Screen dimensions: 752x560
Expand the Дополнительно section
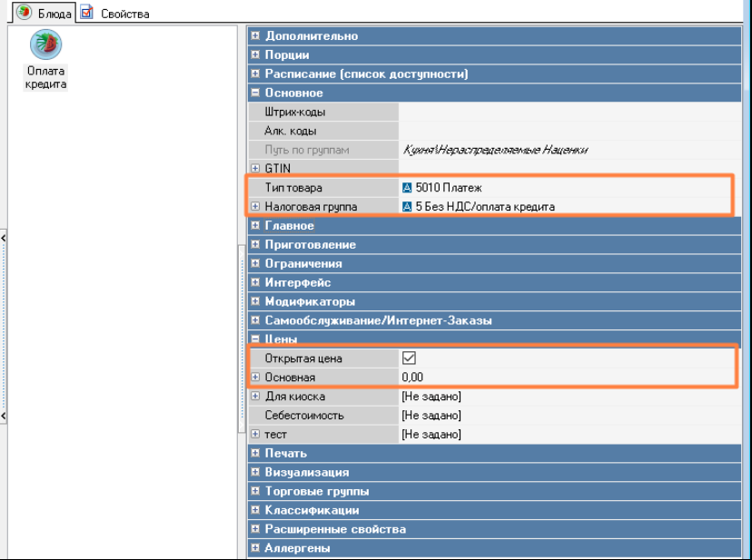click(256, 36)
